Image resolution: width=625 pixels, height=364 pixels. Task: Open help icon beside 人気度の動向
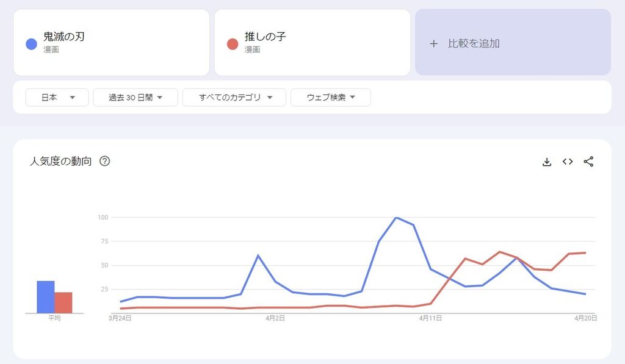[104, 162]
